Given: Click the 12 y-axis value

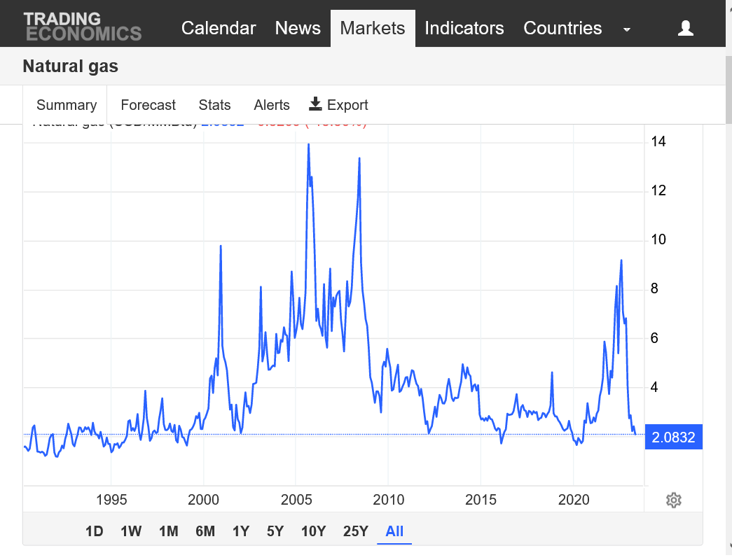Looking at the screenshot, I should (658, 190).
